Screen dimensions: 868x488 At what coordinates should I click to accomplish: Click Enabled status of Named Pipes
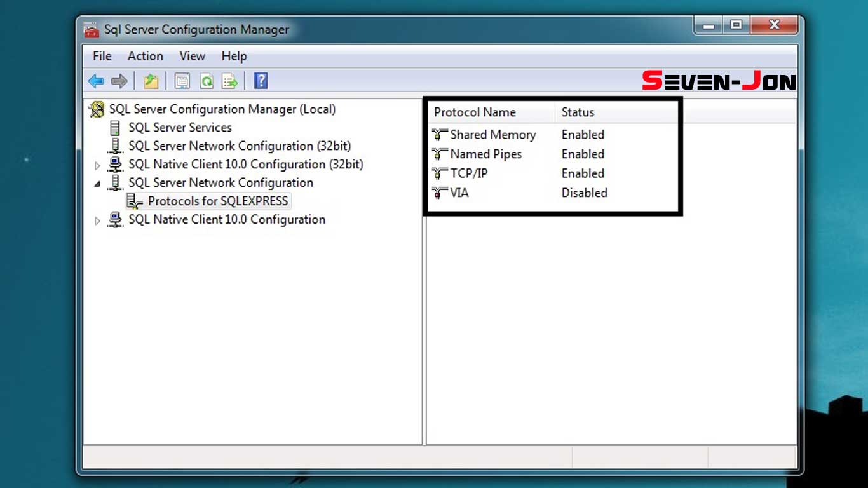point(583,154)
